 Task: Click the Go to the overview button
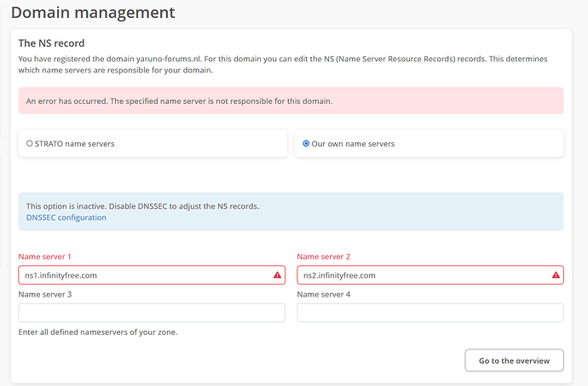point(514,360)
